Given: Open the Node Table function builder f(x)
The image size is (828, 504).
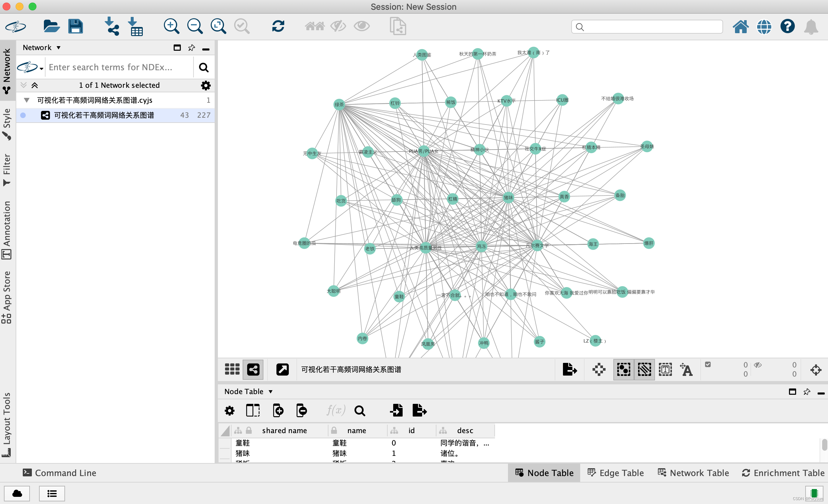Looking at the screenshot, I should click(x=336, y=411).
